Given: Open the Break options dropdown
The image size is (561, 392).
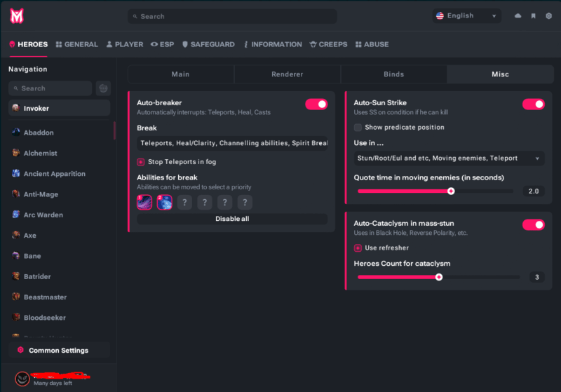Looking at the screenshot, I should click(x=232, y=143).
